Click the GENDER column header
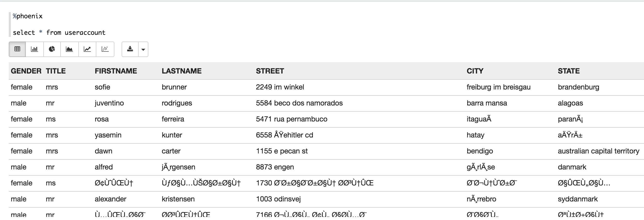The image size is (644, 220). [26, 71]
